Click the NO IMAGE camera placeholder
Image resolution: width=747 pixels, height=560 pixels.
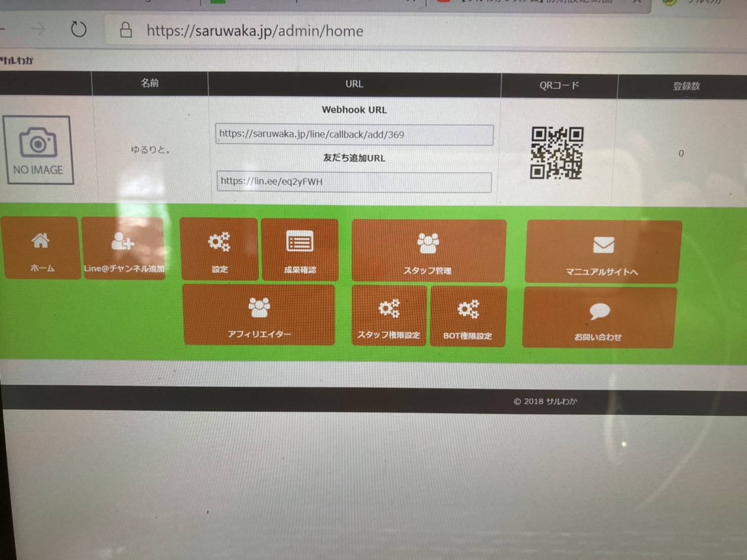tap(38, 150)
